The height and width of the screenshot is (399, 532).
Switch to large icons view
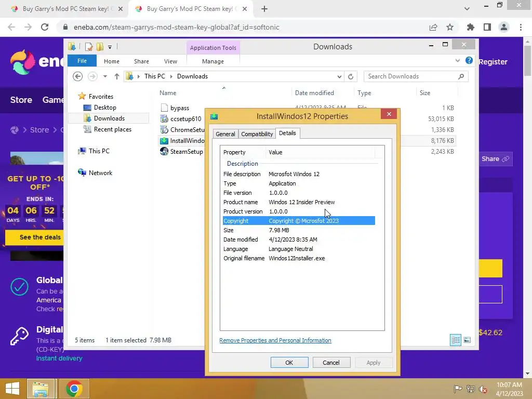[x=467, y=340]
